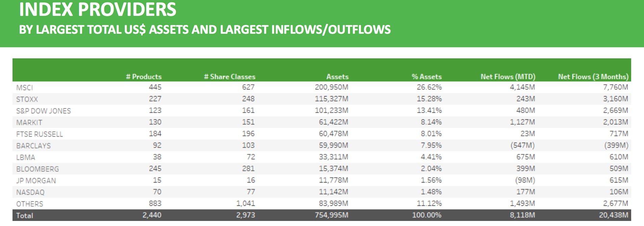Click NASDAQ assets value 11,142M

point(333,192)
